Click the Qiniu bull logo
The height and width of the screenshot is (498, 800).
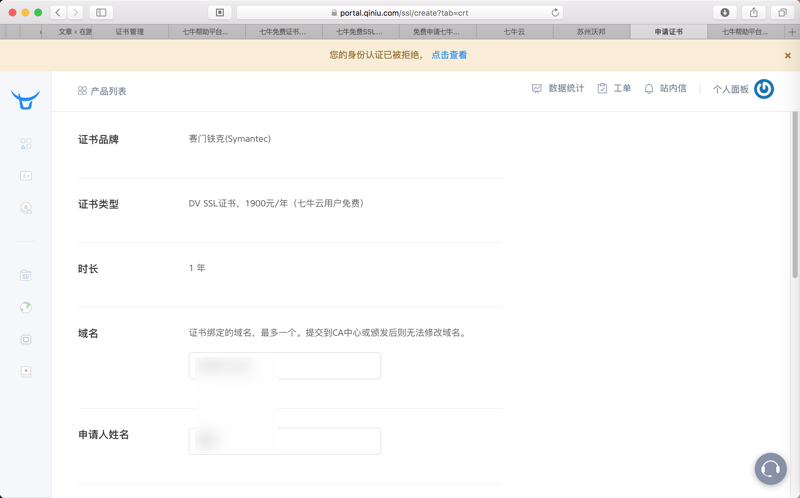[26, 99]
